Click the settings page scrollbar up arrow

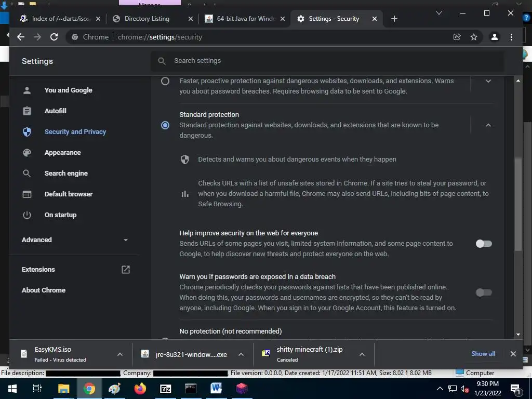coord(518,81)
